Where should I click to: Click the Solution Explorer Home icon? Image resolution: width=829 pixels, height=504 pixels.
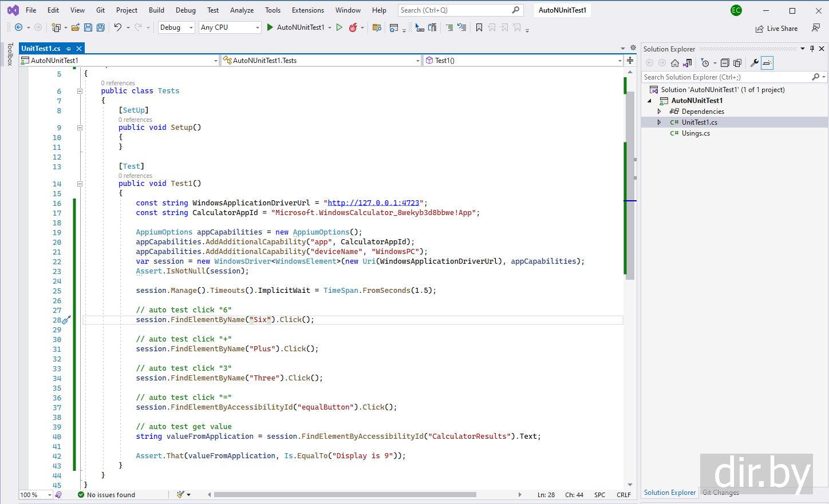(x=675, y=63)
